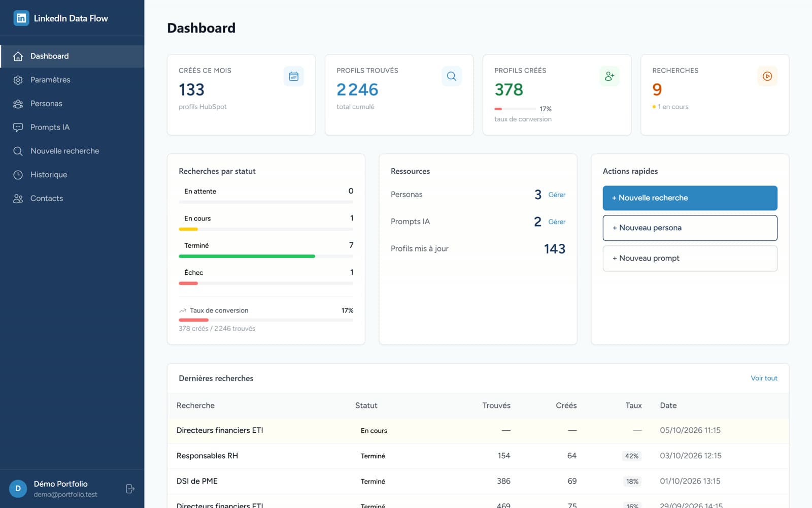Click the Trouvés column header
This screenshot has width=812, height=508.
coord(496,405)
